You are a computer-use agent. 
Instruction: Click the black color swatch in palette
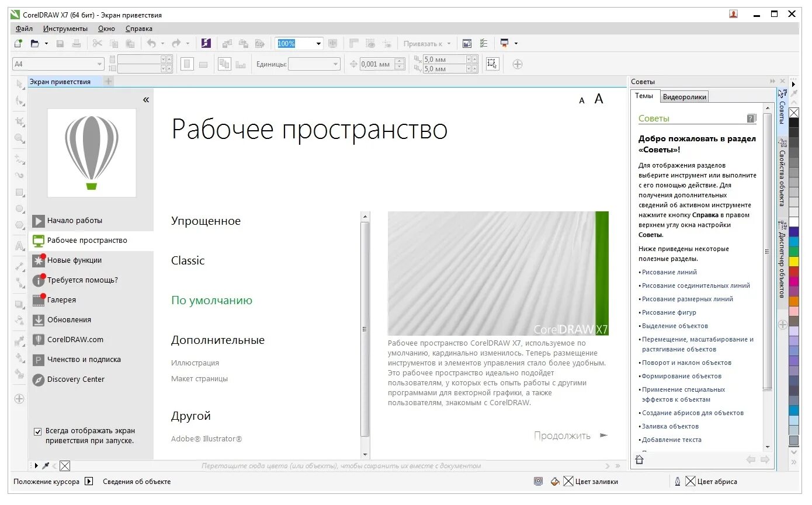pyautogui.click(x=794, y=123)
